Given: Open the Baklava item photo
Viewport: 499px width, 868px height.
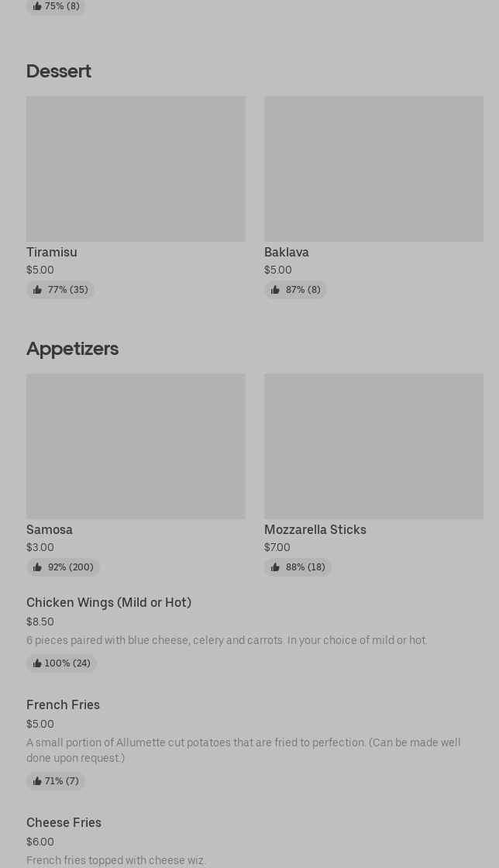Looking at the screenshot, I should click(373, 168).
